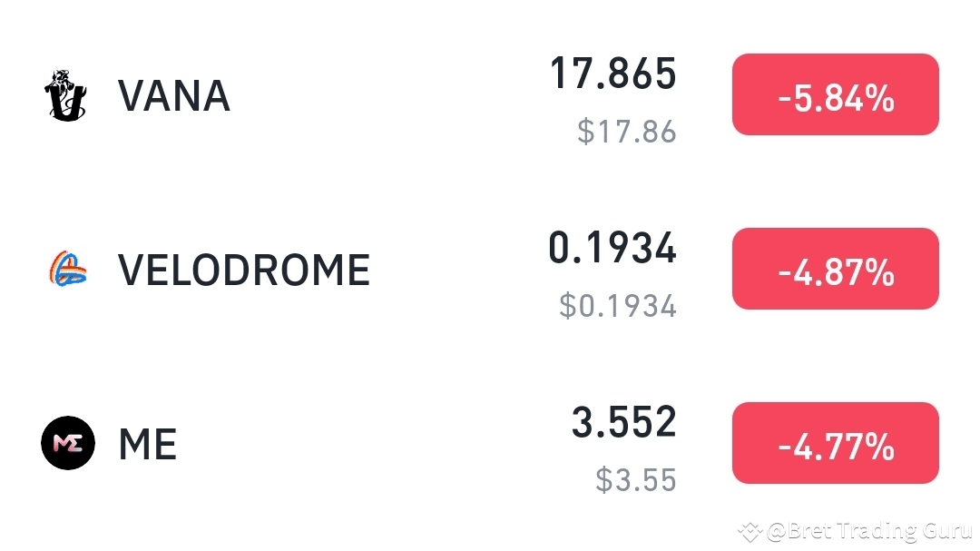Click the -4.77% badge beside ME
This screenshot has width=980, height=551.
point(834,442)
